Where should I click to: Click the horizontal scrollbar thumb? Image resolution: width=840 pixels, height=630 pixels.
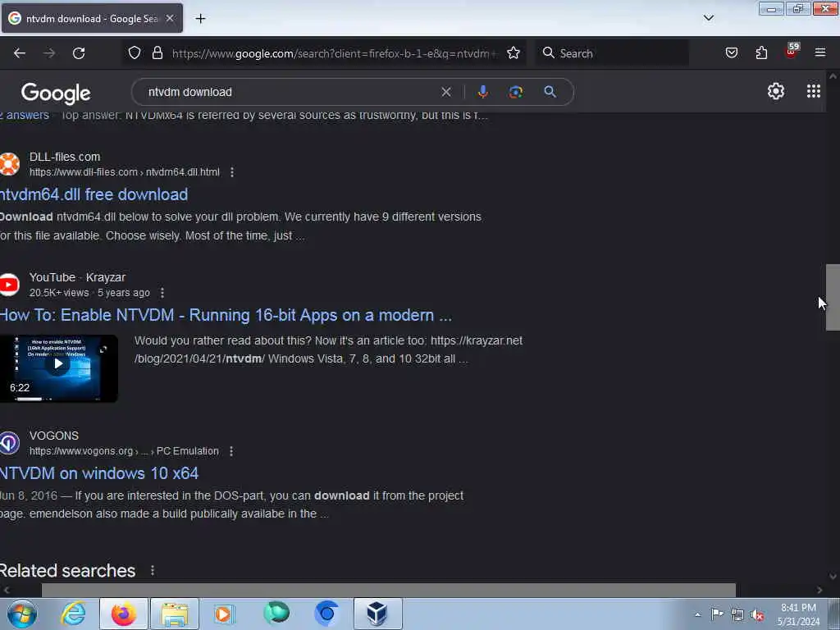click(388, 590)
